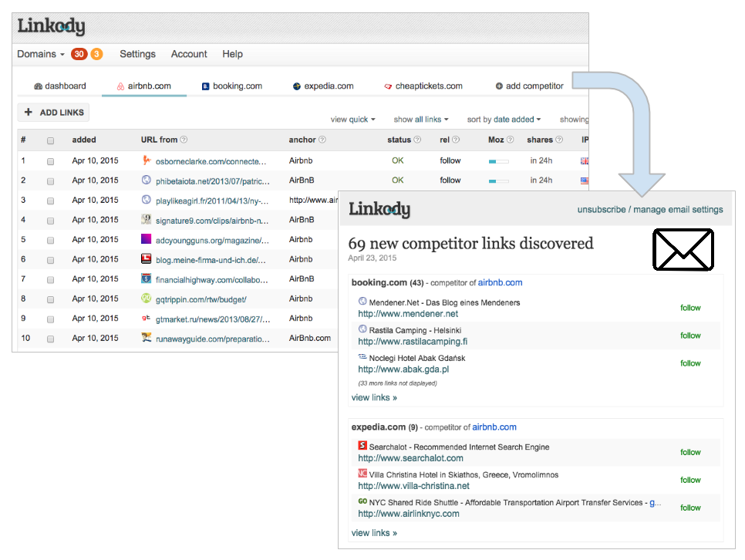The width and height of the screenshot is (745, 560).
Task: Switch to the expedia.com tab
Action: point(323,86)
